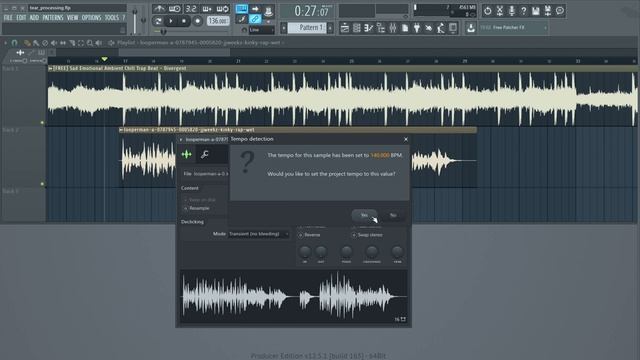Open the Pattern 1 selector

point(307,28)
